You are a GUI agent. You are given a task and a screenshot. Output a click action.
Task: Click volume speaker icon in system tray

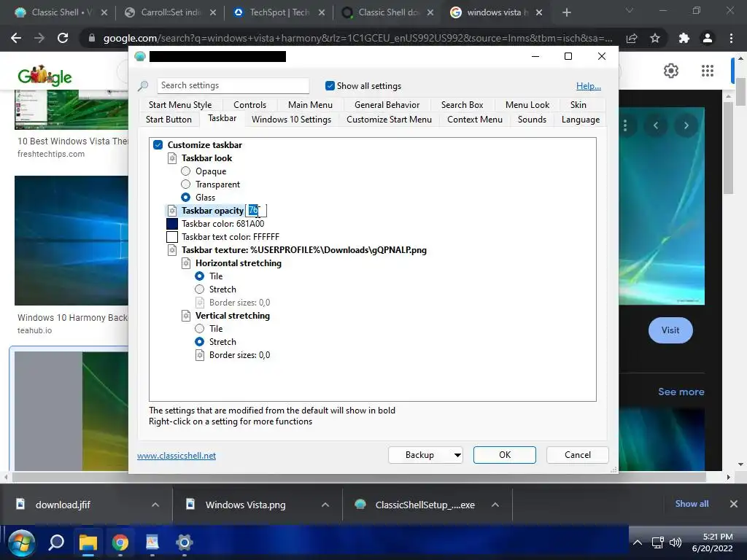click(676, 542)
